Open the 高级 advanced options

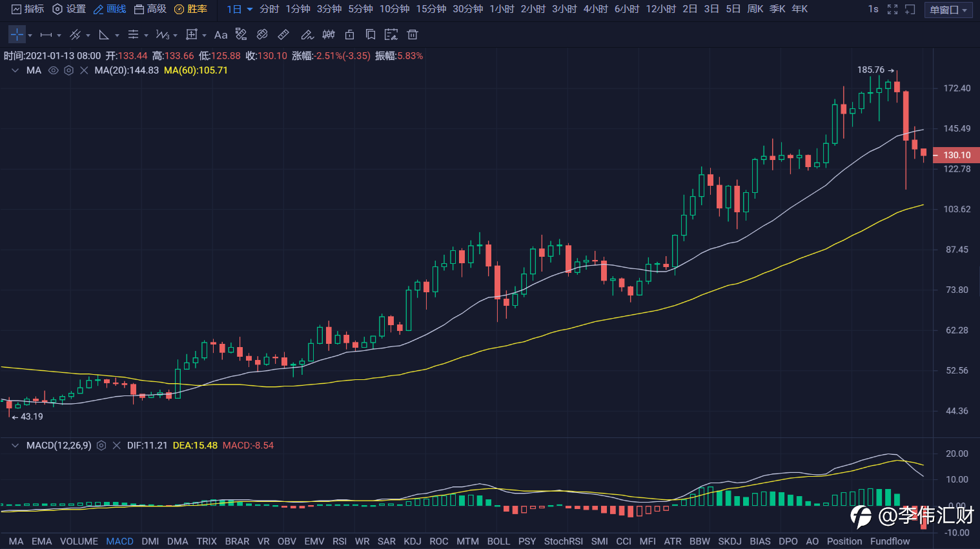point(150,9)
